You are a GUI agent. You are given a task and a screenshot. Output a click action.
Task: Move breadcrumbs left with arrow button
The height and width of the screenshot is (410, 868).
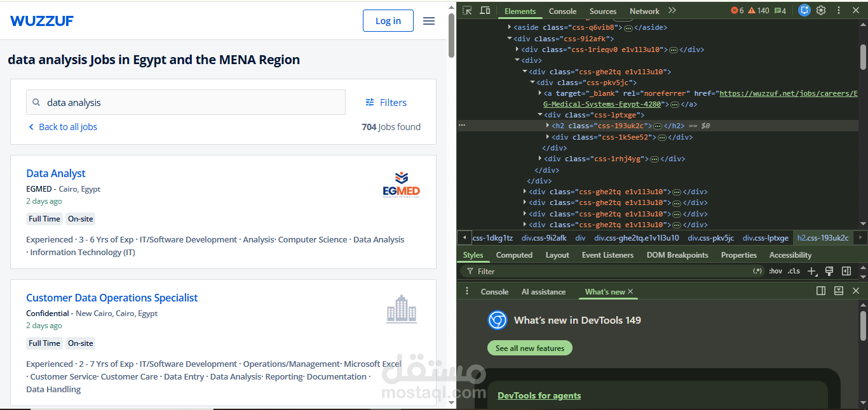tap(465, 238)
